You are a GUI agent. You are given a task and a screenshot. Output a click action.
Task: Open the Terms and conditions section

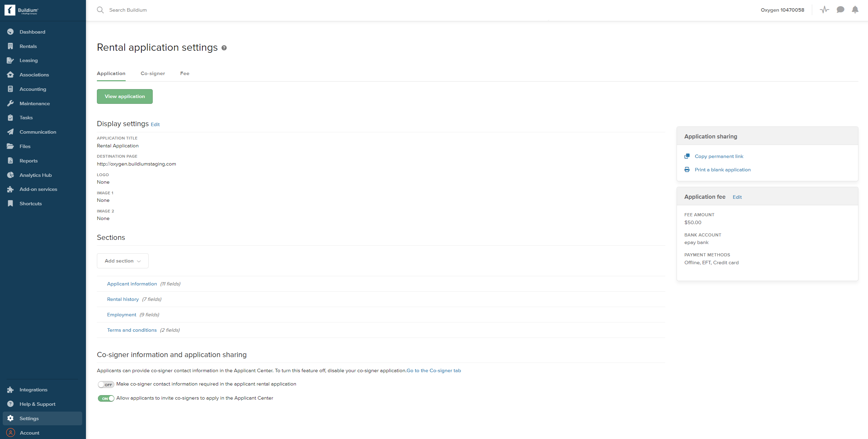[132, 330]
